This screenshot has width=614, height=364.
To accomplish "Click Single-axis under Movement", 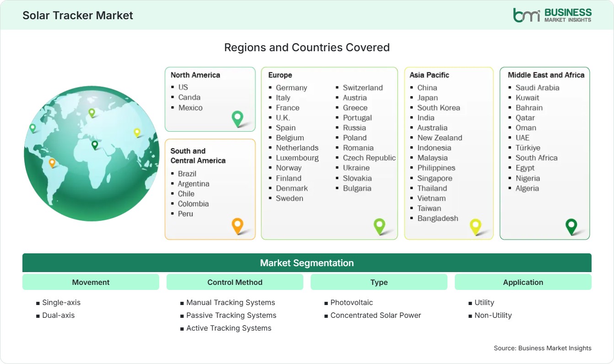I will 61,302.
